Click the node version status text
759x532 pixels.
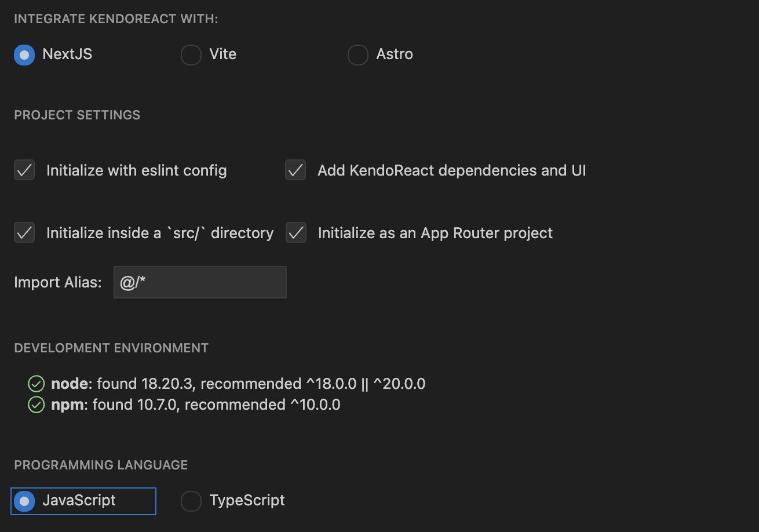tap(238, 384)
